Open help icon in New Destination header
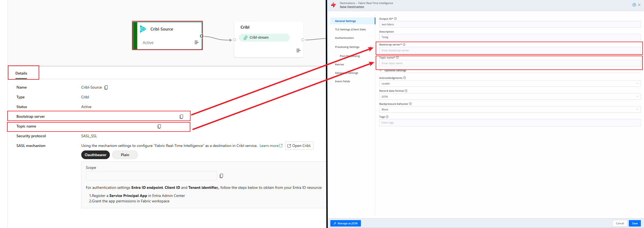The width and height of the screenshot is (644, 228). 634,5
